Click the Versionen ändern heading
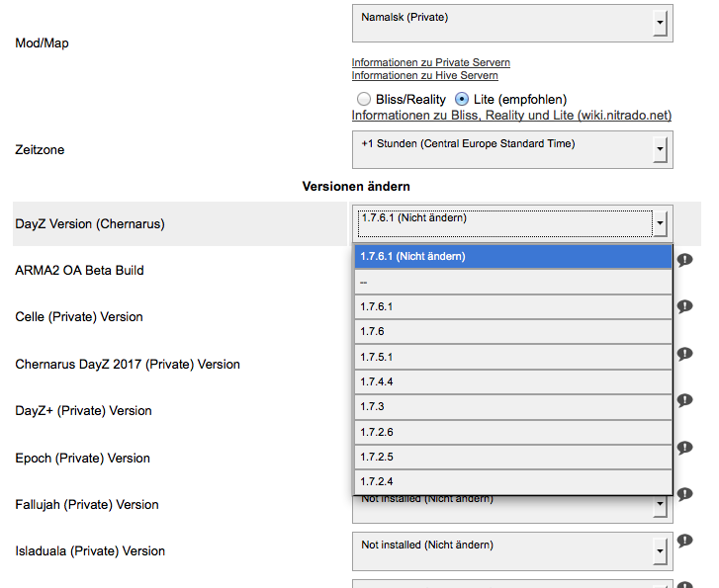Viewport: 719px width, 588px height. pyautogui.click(x=356, y=187)
